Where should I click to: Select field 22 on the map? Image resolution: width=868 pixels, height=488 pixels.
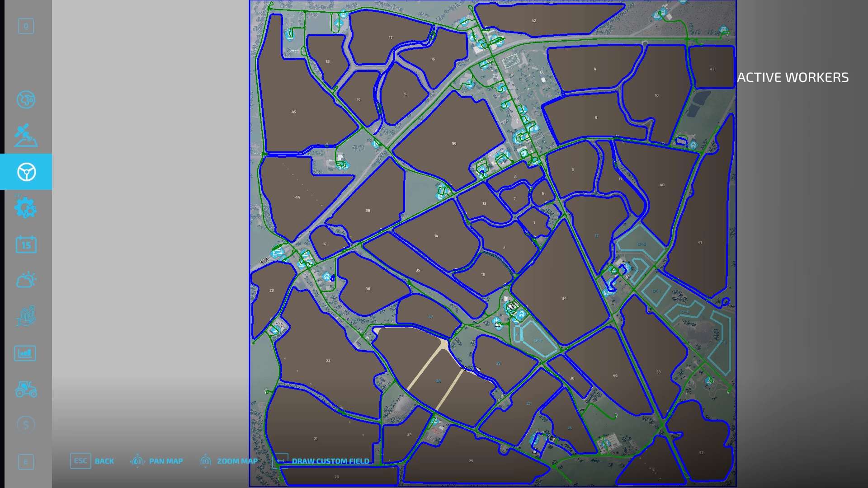328,361
